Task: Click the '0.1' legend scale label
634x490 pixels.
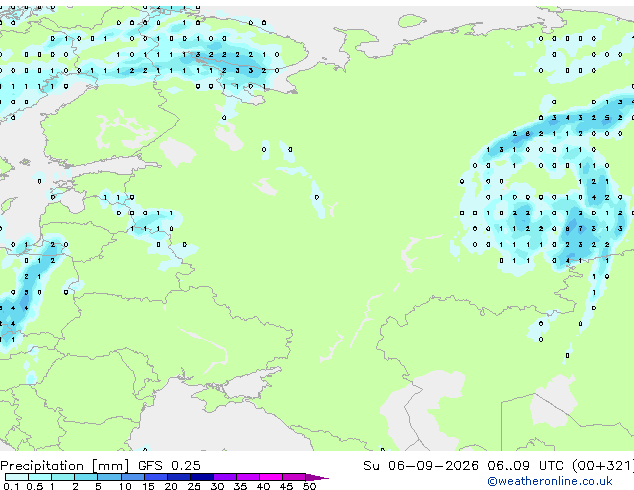Action: [x=11, y=486]
